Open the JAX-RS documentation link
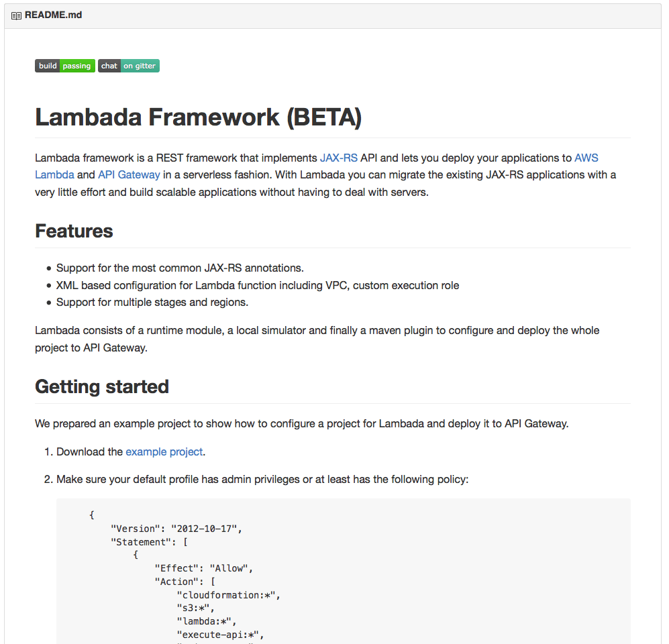669x644 pixels. pyautogui.click(x=338, y=158)
